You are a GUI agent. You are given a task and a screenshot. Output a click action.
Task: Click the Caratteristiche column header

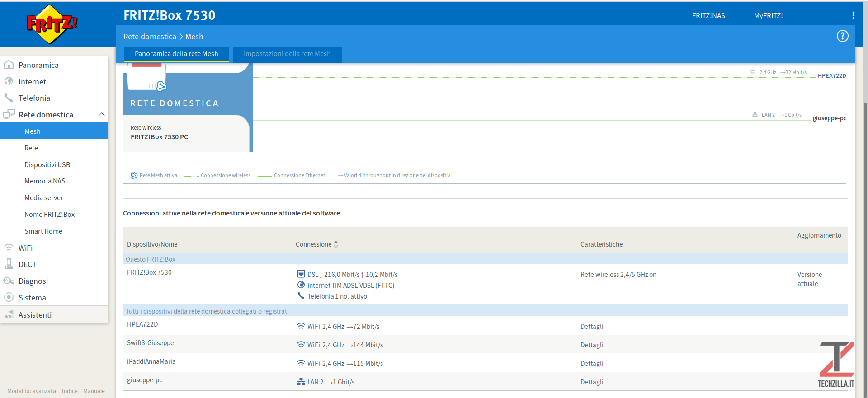601,244
